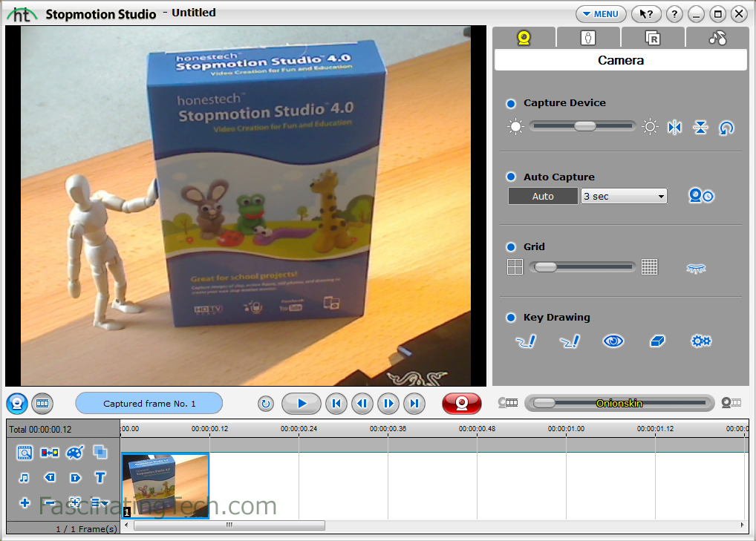Click the Captured frame No. 1 label
The height and width of the screenshot is (541, 756).
pos(149,403)
